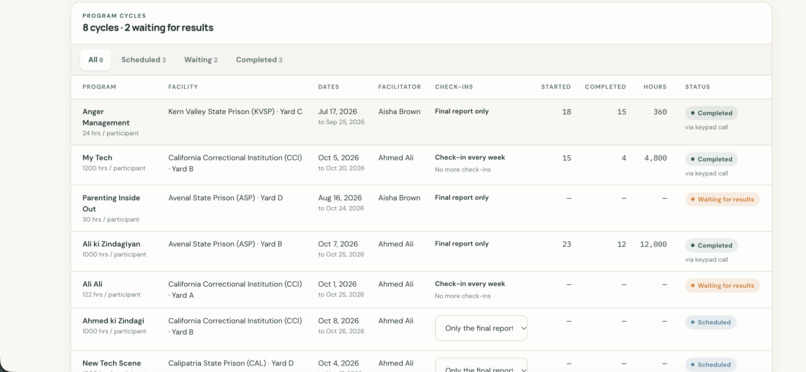Click the PROGRAM column header
The image size is (806, 372).
coord(99,87)
